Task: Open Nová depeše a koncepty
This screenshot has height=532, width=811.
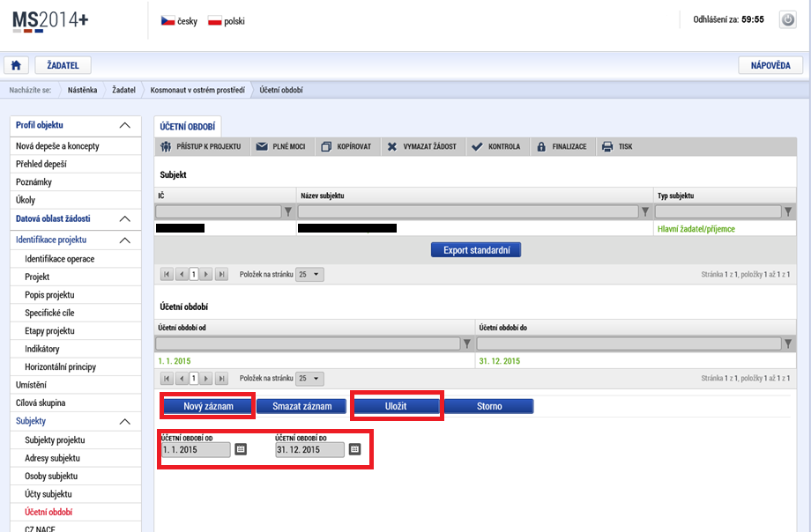Action: (76, 146)
